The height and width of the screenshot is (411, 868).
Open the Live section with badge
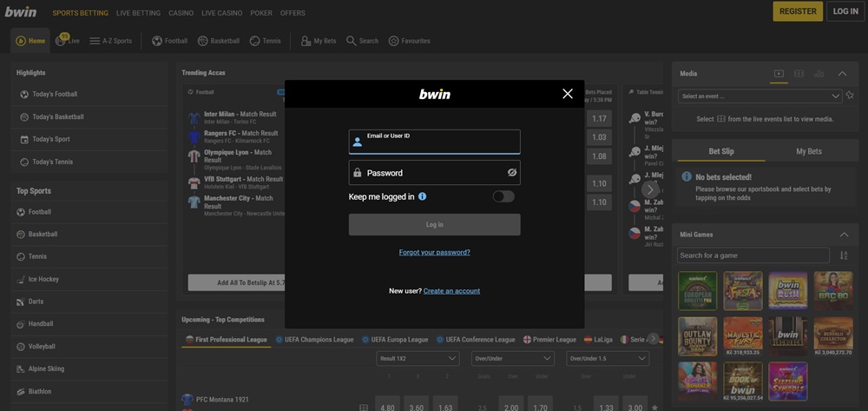coord(68,41)
